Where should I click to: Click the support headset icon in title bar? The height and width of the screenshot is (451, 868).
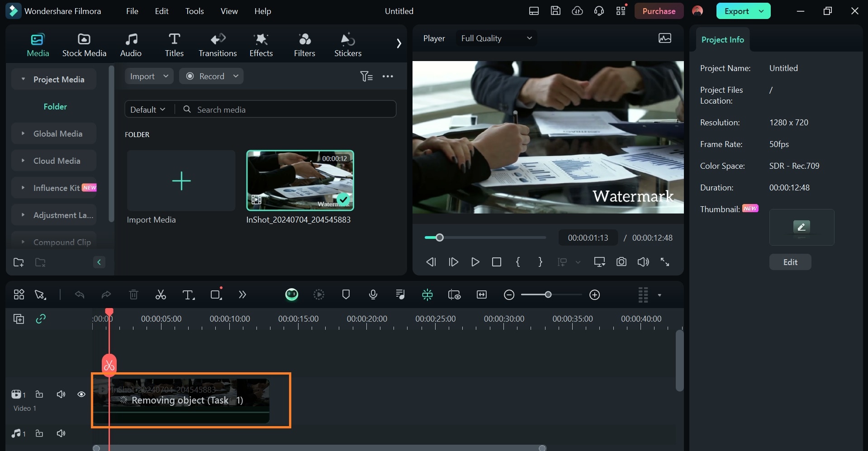pyautogui.click(x=599, y=11)
